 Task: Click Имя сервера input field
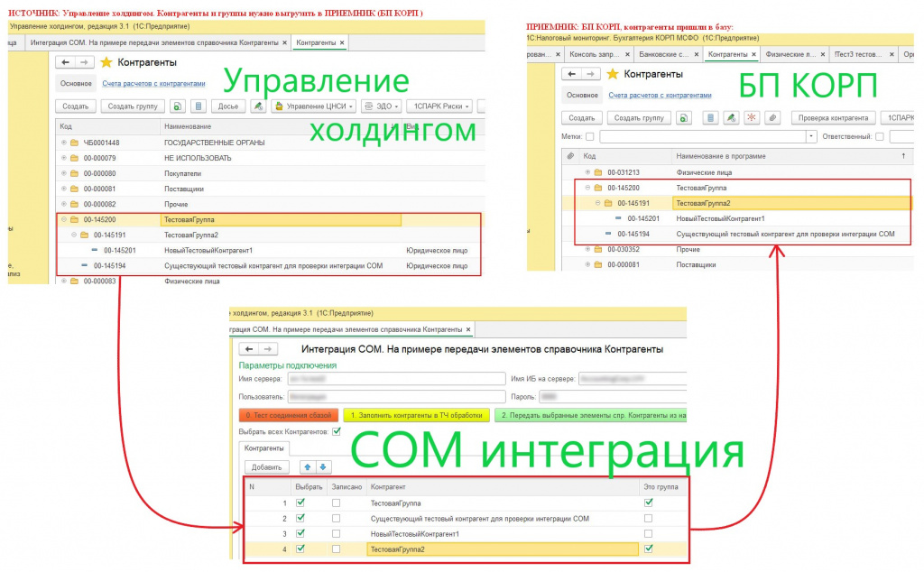point(396,379)
